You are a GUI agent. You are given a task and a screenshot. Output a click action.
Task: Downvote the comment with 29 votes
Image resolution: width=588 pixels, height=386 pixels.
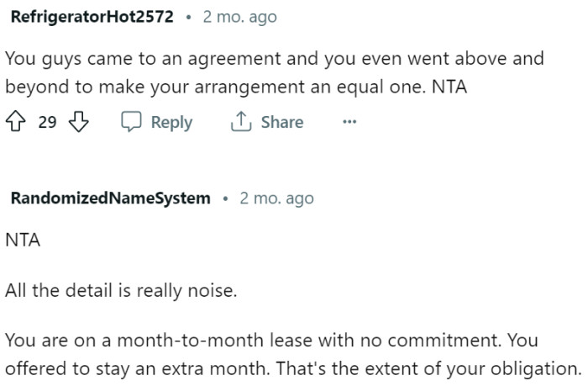tap(78, 123)
